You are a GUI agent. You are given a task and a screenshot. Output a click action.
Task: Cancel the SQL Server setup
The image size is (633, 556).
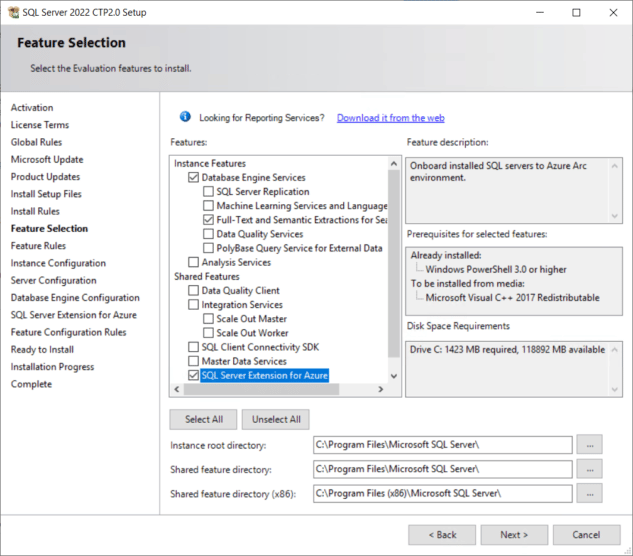coord(587,535)
